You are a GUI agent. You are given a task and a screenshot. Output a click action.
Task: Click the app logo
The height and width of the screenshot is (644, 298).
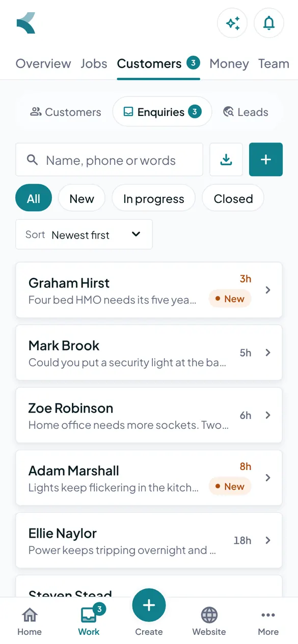tap(26, 23)
